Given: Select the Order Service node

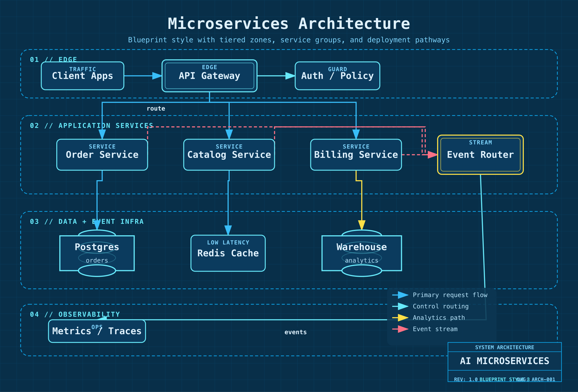Looking at the screenshot, I should click(x=102, y=155).
